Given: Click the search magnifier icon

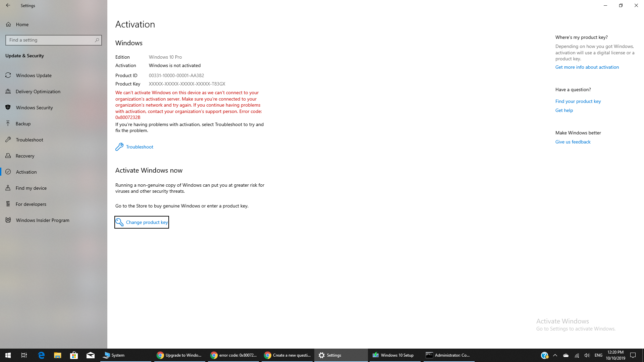Looking at the screenshot, I should pos(97,40).
